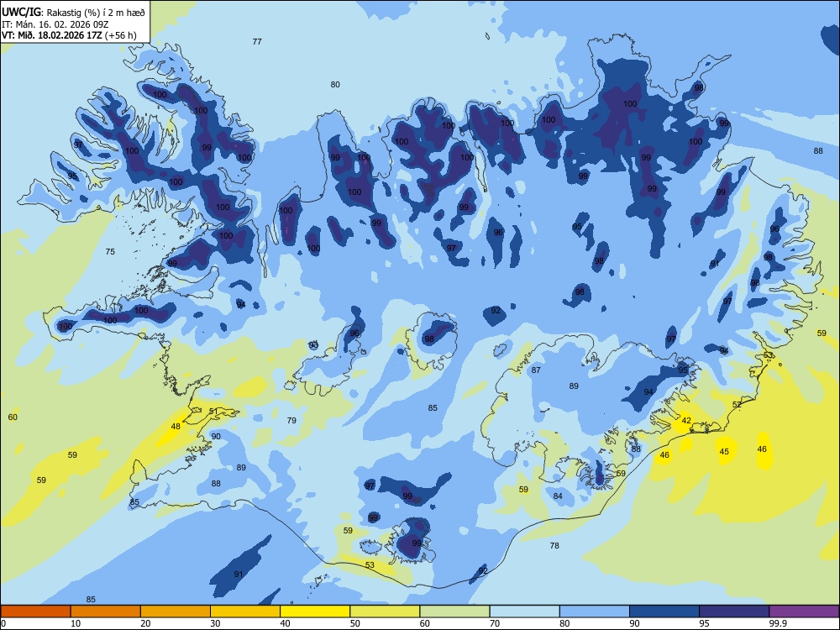Image resolution: width=840 pixels, height=630 pixels.
Task: Select the 50–60 pale yellow legend swatch
Action: [x=385, y=612]
